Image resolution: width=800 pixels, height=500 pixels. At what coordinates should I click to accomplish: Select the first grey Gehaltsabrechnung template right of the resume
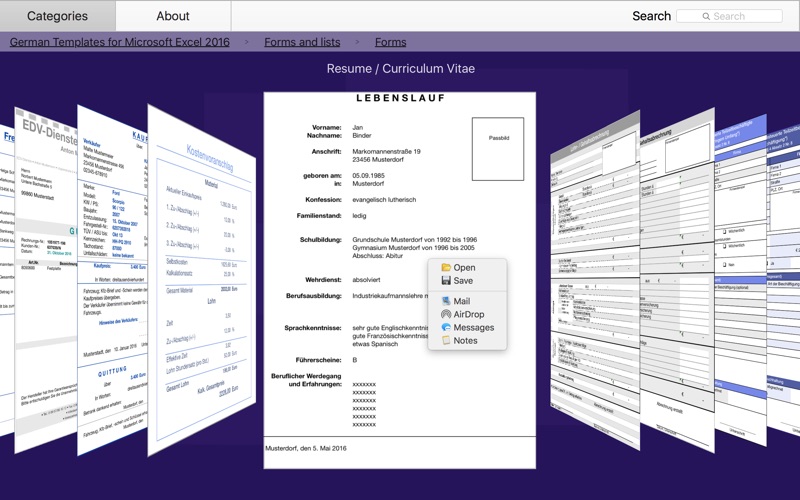595,281
